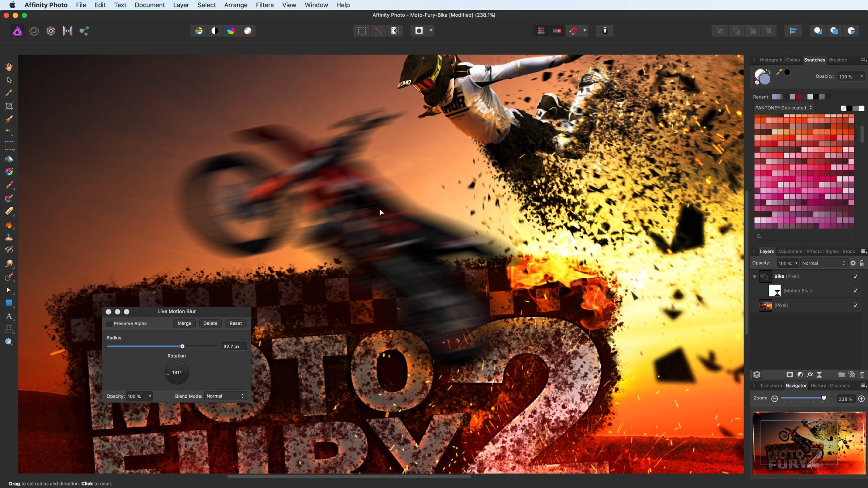The width and height of the screenshot is (868, 488).
Task: Click the Merge button in Live Motion Blur
Action: click(184, 323)
